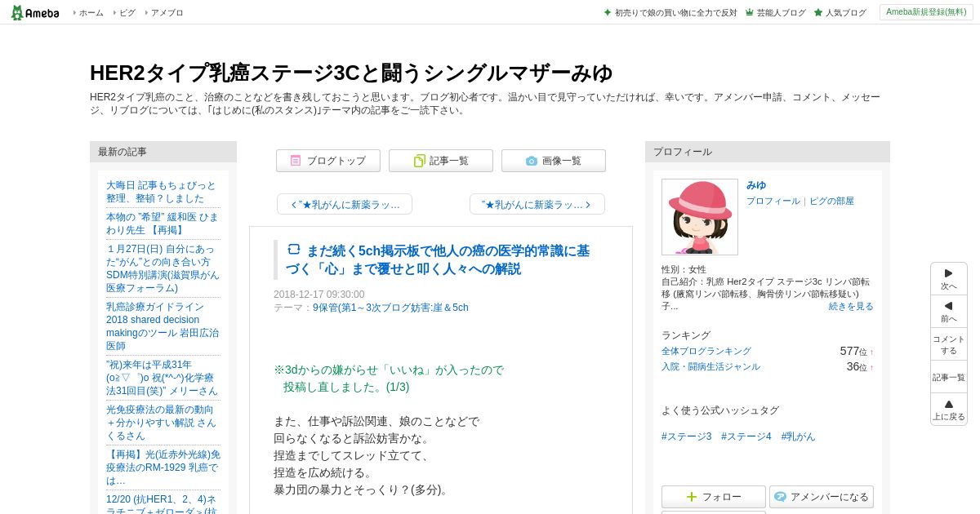
Task: Click green plus icon on フォロー
Action: tap(692, 497)
